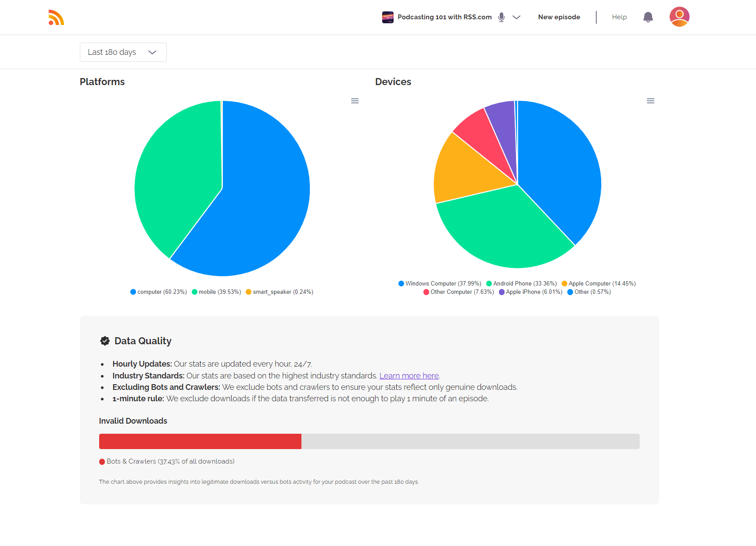Open the Platforms chart hamburger menu
756x546 pixels.
(355, 101)
